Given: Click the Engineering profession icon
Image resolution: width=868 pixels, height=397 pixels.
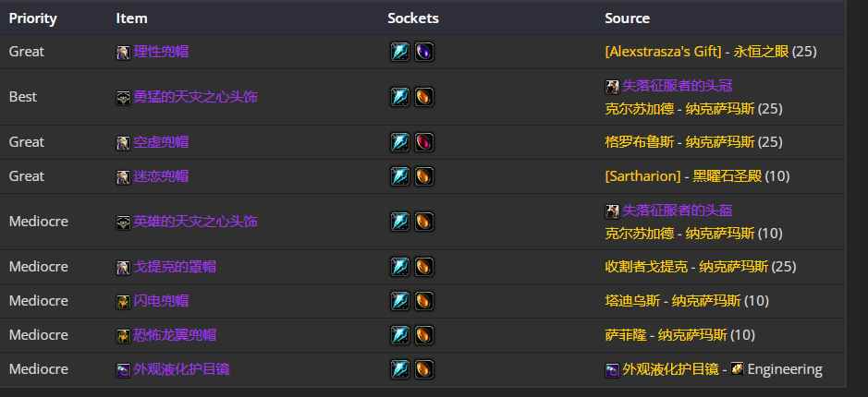Looking at the screenshot, I should point(737,369).
